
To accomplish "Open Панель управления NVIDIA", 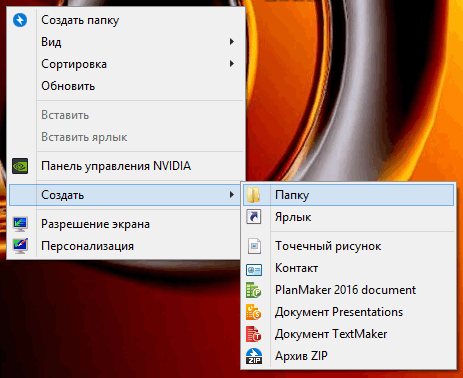I will 126,166.
